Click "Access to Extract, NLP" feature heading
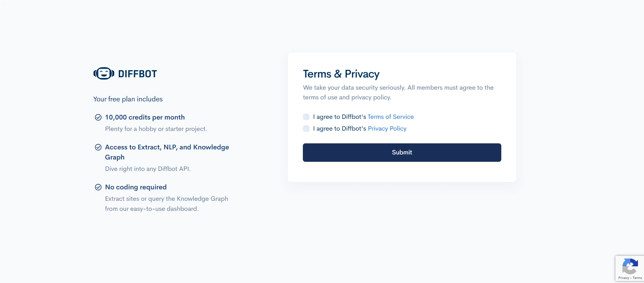The height and width of the screenshot is (283, 644). [167, 147]
